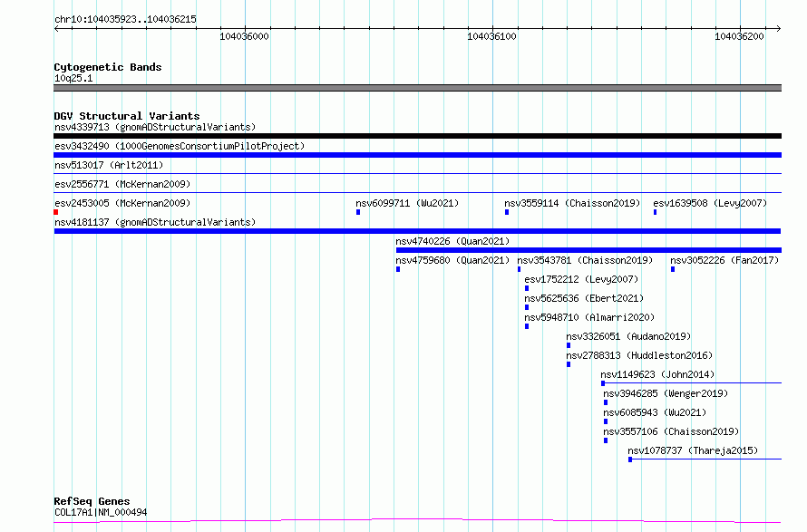Click nsv3946285 (Wenger2019) label
The width and height of the screenshot is (807, 532).
(666, 393)
